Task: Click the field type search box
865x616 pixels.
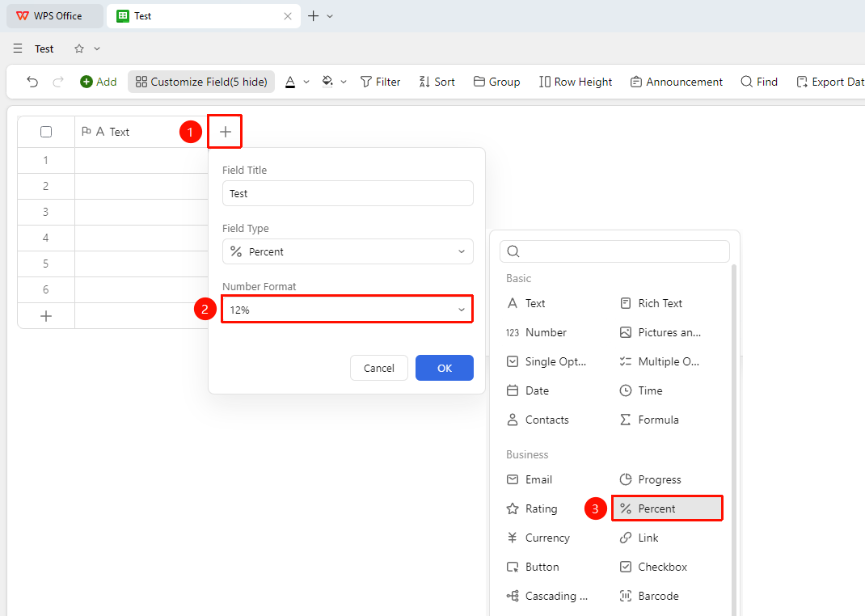Action: [x=614, y=251]
